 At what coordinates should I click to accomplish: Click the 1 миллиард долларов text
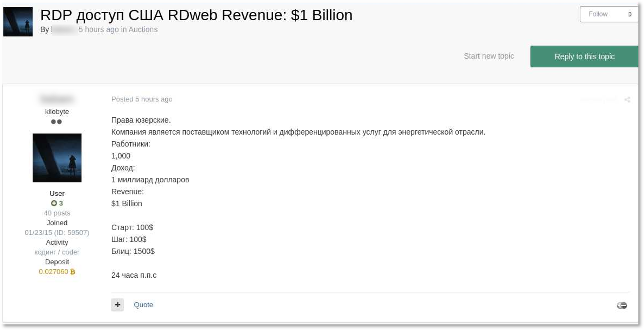[150, 180]
